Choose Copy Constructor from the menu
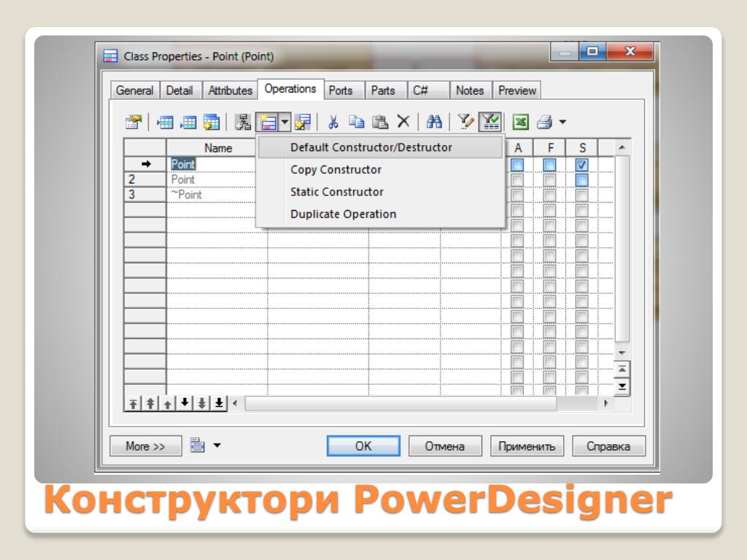This screenshot has height=560, width=747. point(380,169)
